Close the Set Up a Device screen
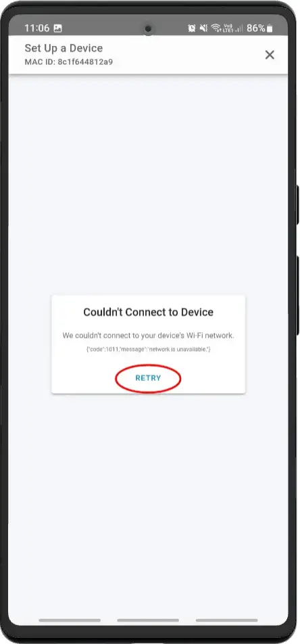This screenshot has height=644, width=300. point(270,55)
